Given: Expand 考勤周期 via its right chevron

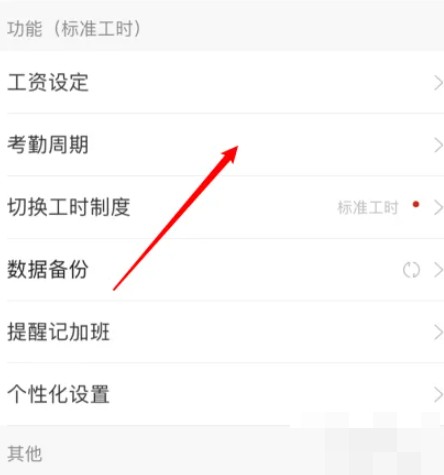Looking at the screenshot, I should 438,145.
